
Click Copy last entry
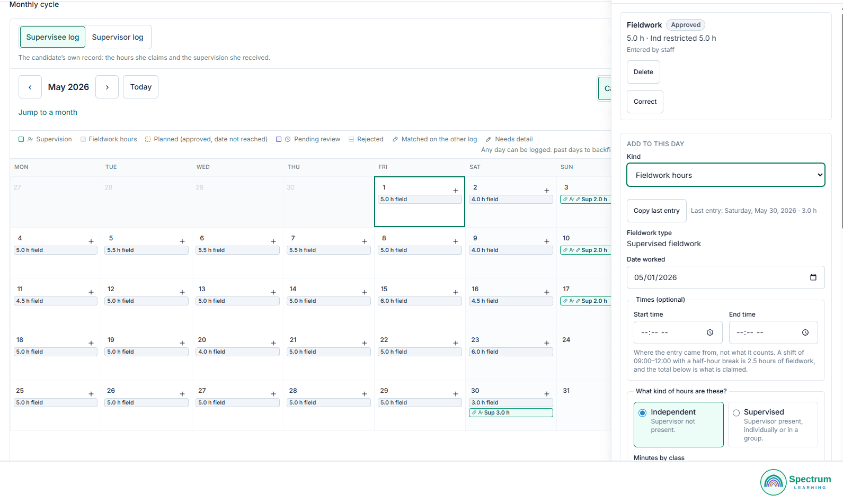[656, 211]
